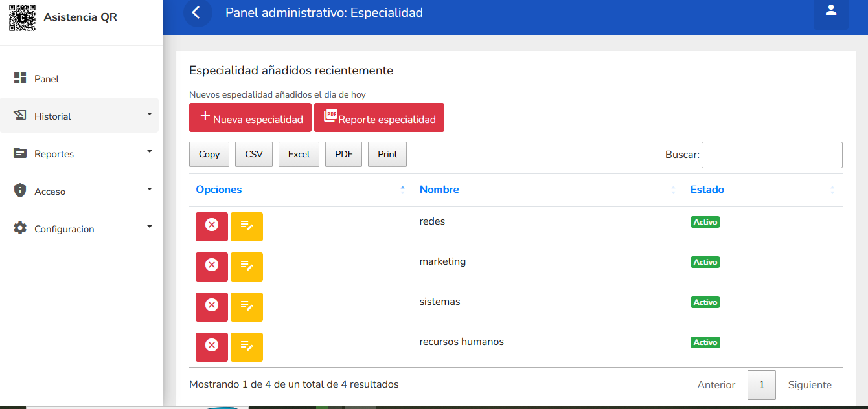Go to Panel in sidebar

click(47, 78)
